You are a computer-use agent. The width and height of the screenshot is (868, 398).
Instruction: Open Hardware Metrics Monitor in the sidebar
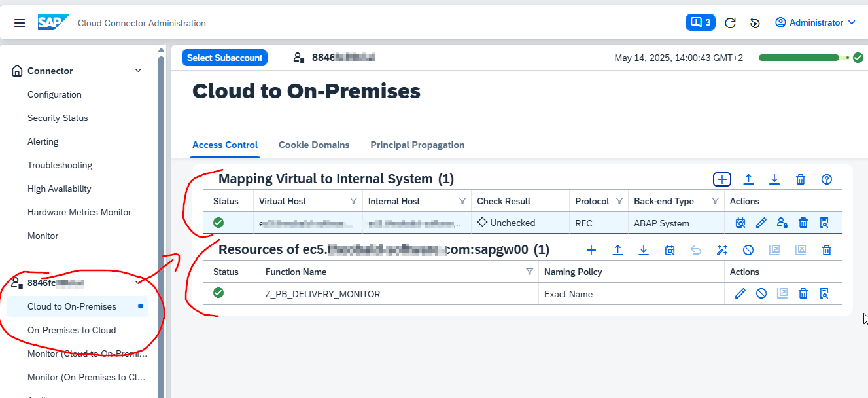[x=79, y=212]
